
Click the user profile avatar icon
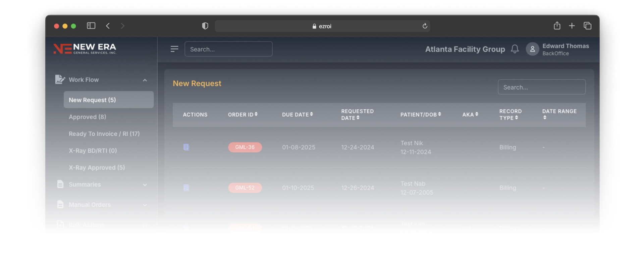[532, 49]
